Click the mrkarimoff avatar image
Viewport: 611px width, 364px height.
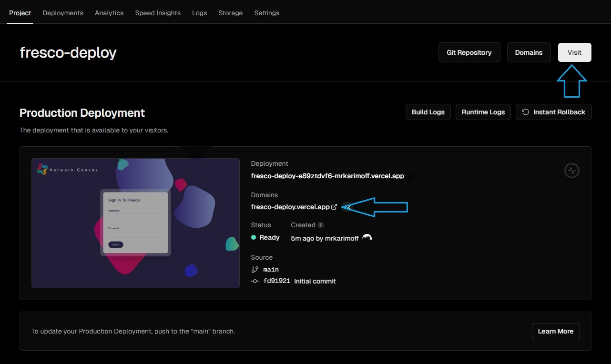[367, 238]
